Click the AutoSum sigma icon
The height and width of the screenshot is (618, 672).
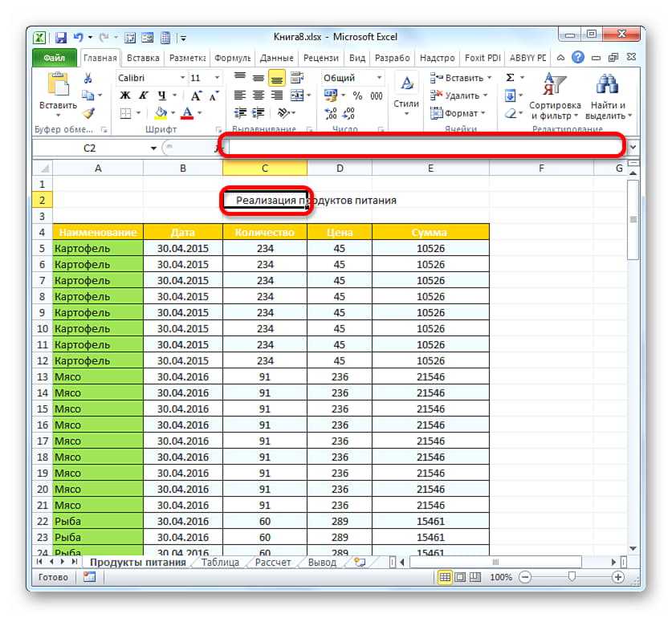(510, 78)
